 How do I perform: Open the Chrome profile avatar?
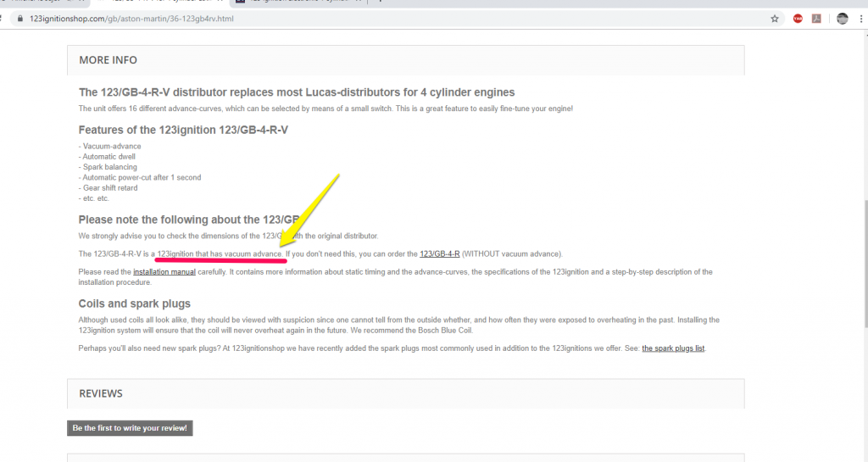842,19
